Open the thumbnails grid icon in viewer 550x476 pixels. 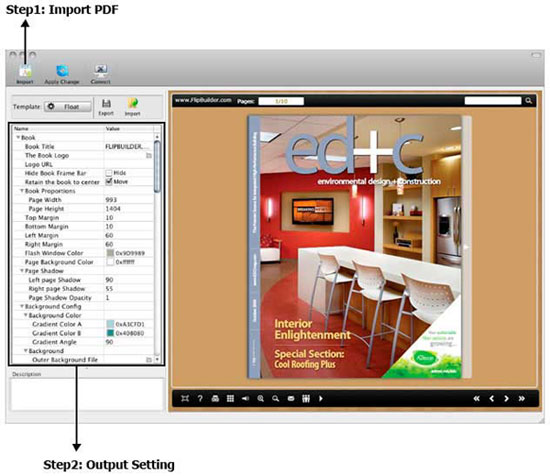point(230,398)
